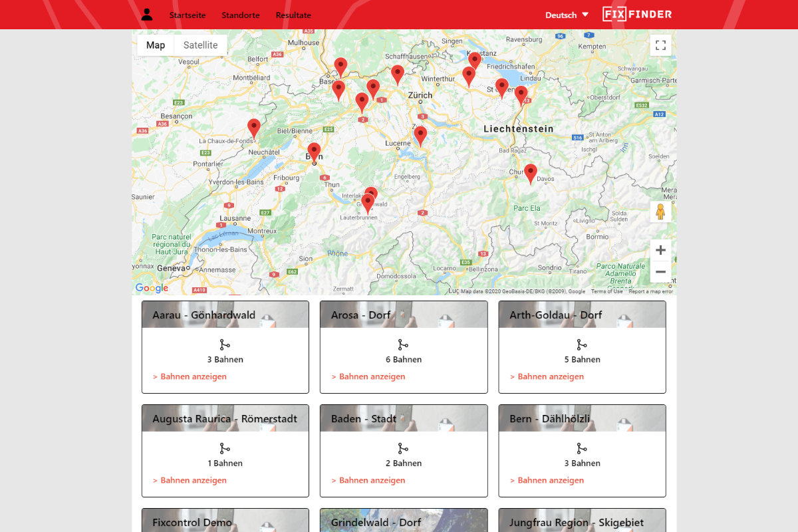Expand the Deutsch language dropdown
This screenshot has height=532, width=798.
coord(567,15)
